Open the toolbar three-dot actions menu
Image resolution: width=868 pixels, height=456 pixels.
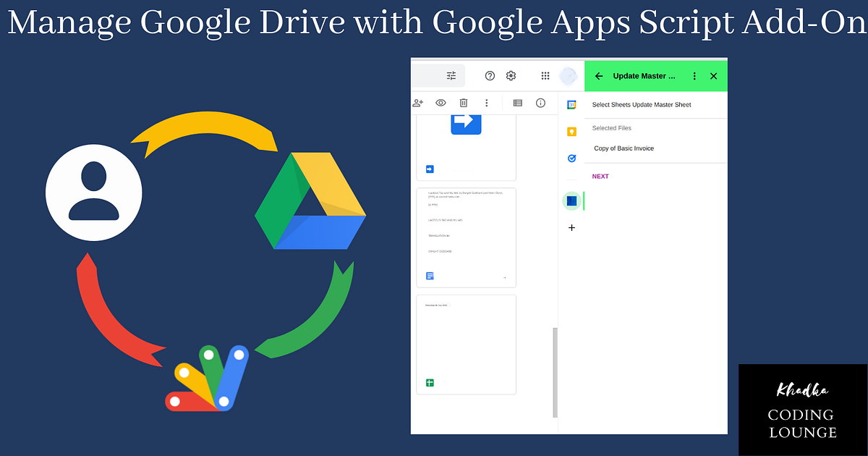pos(486,103)
